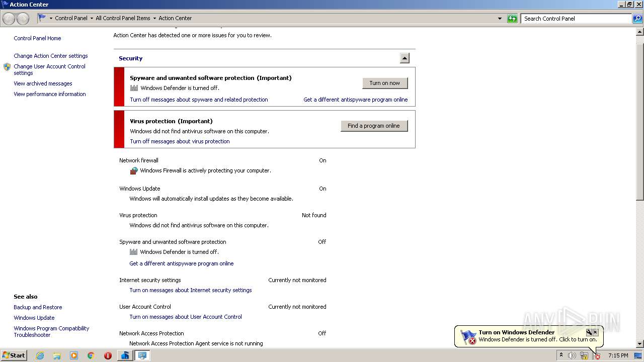644x362 pixels.
Task: Select the Network firewall row label
Action: (139, 160)
